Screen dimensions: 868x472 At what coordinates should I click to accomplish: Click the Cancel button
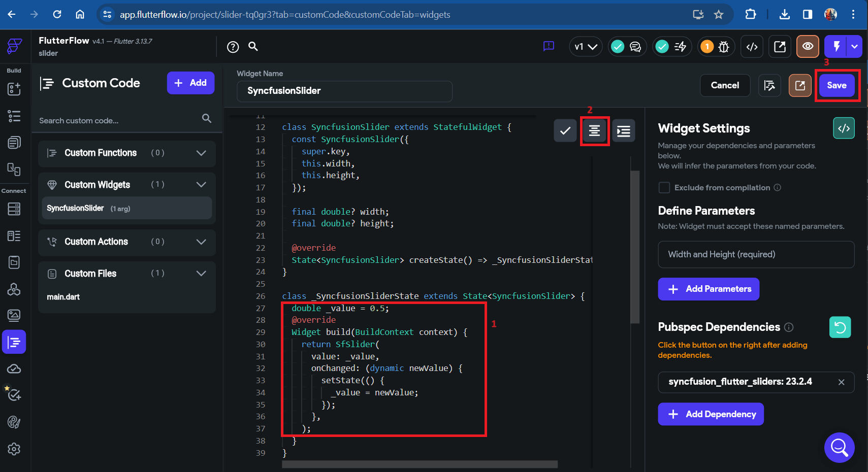pos(725,85)
